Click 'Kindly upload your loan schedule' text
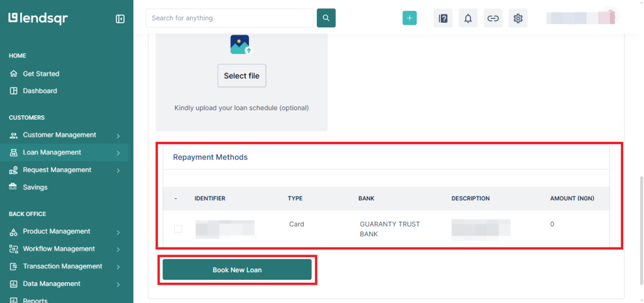The width and height of the screenshot is (644, 303). [x=241, y=108]
